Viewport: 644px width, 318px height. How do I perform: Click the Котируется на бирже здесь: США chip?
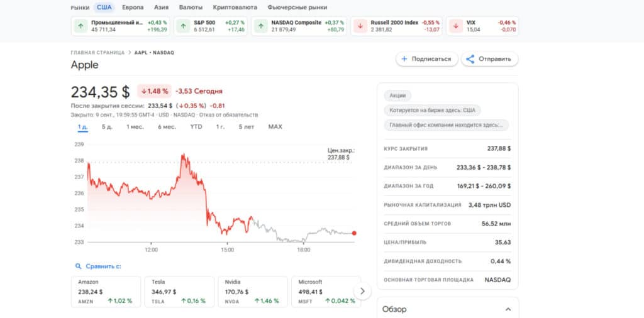pos(433,111)
